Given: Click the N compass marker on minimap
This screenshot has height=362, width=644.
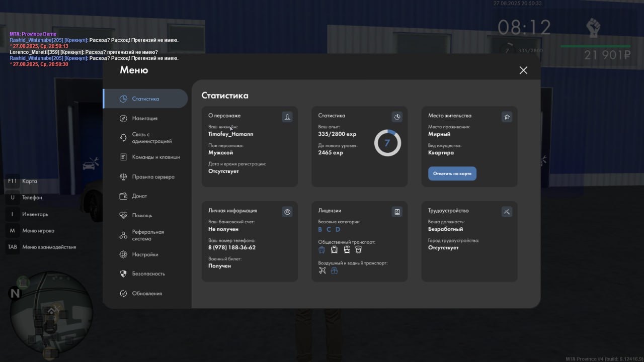Looking at the screenshot, I should click(x=15, y=294).
